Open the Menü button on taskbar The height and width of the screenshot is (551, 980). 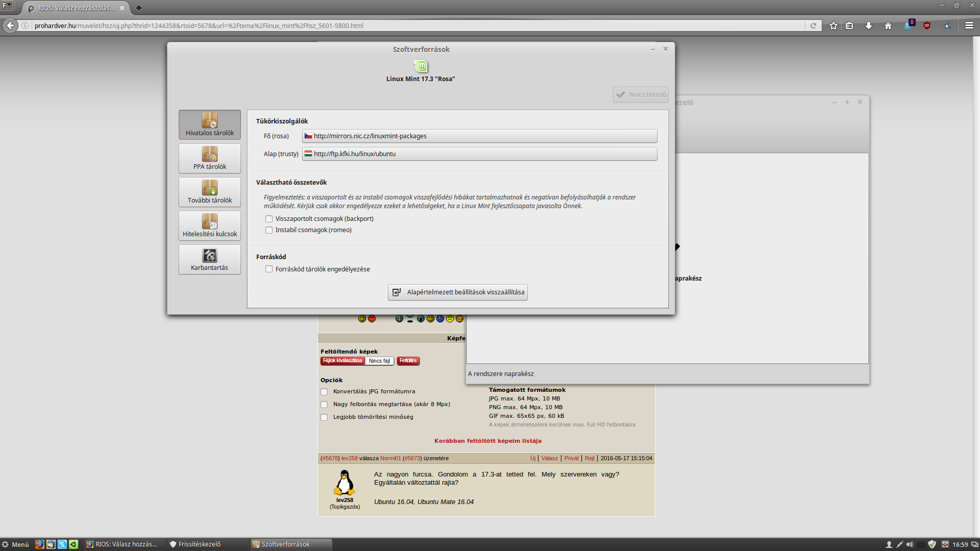(x=16, y=544)
